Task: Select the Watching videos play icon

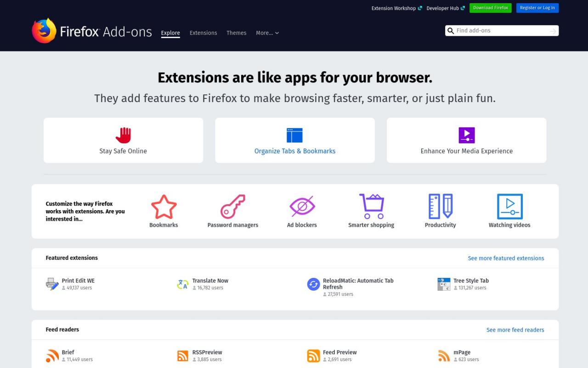Action: [x=509, y=207]
